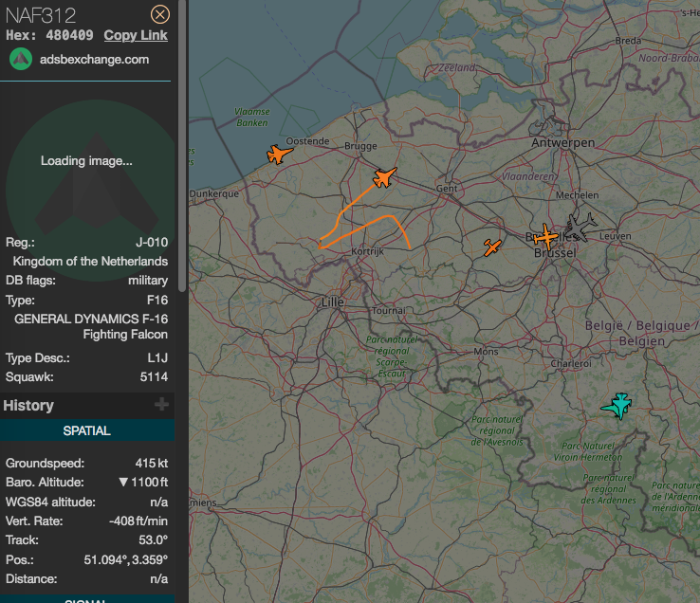The image size is (700, 603).
Task: Click the Hex value 480409
Action: coord(69,35)
